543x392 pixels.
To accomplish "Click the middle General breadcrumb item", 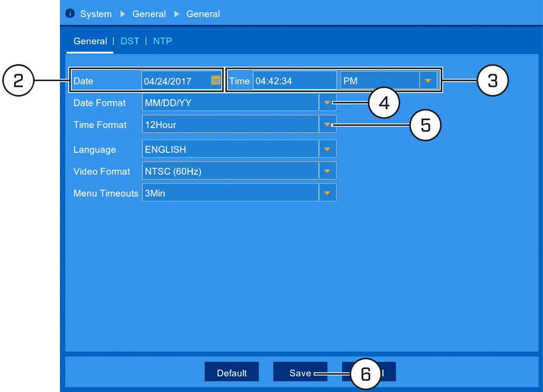I will pyautogui.click(x=149, y=14).
